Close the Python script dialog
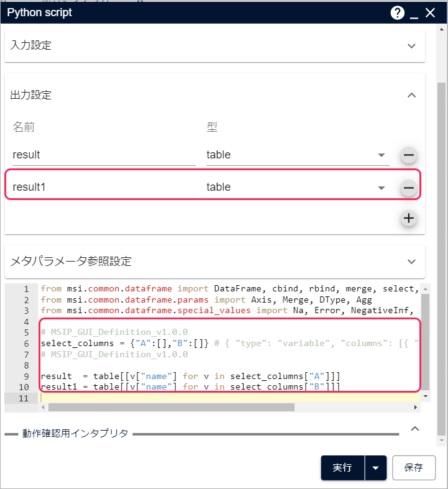Screen dimensions: 448x489 click(430, 13)
